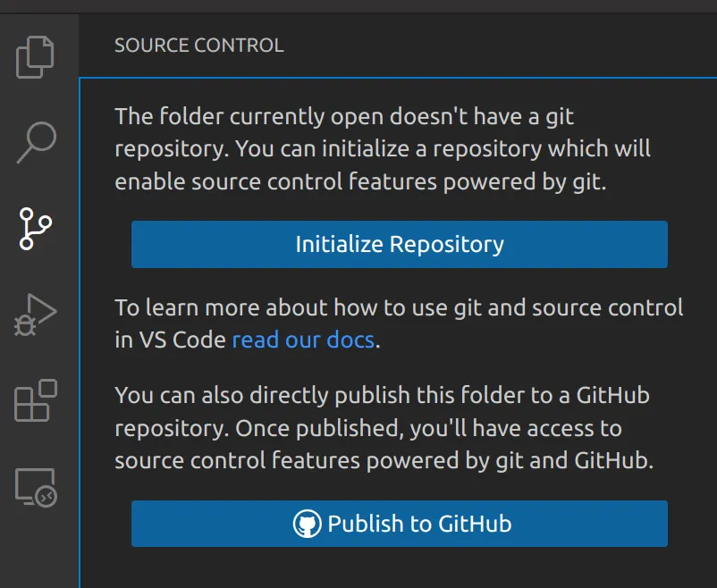This screenshot has height=588, width=717.
Task: Open the Explorer view in activity bar
Action: pos(36,57)
